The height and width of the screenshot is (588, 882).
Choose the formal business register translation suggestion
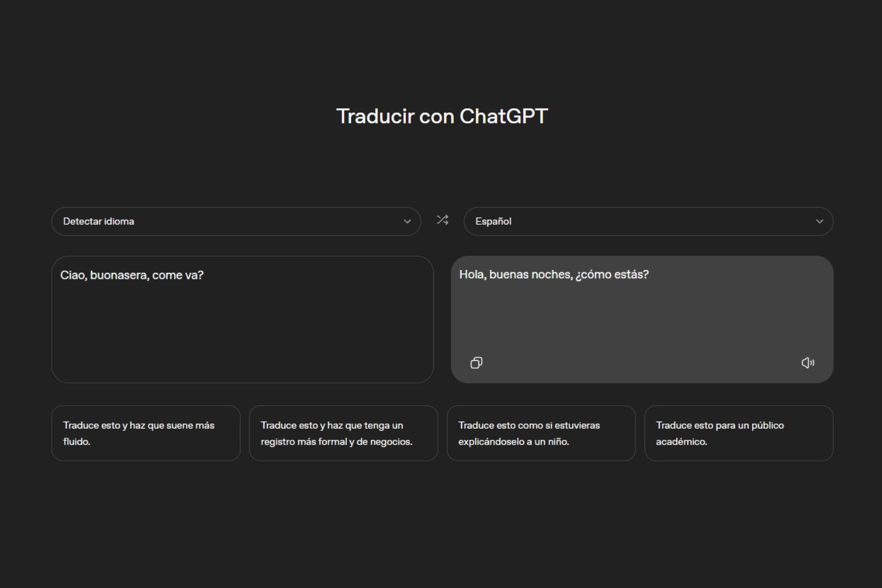tap(343, 433)
